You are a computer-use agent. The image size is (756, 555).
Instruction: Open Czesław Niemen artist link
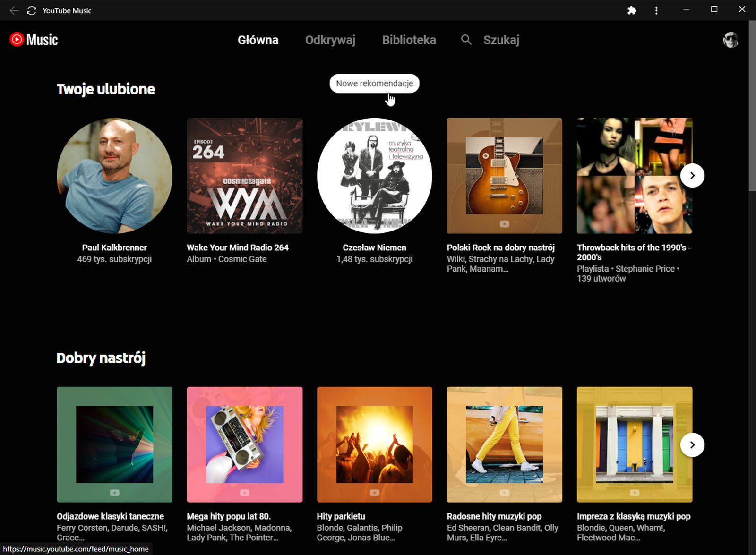(x=374, y=248)
